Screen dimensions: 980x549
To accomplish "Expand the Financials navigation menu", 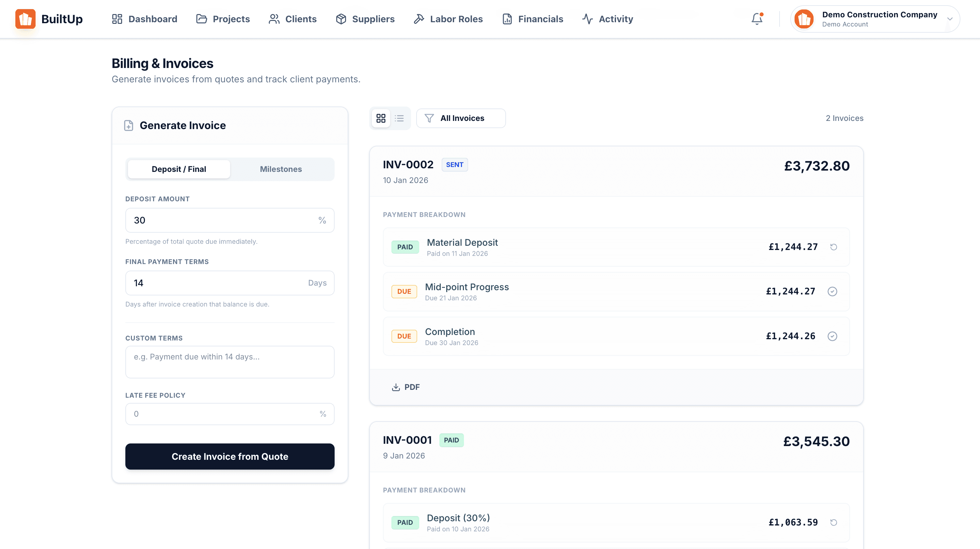I will (532, 19).
